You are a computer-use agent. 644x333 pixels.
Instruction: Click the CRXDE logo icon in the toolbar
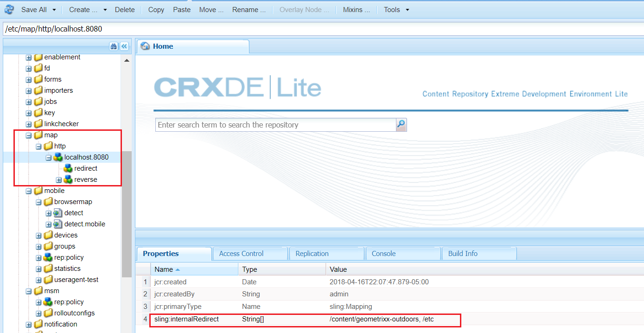pyautogui.click(x=9, y=9)
